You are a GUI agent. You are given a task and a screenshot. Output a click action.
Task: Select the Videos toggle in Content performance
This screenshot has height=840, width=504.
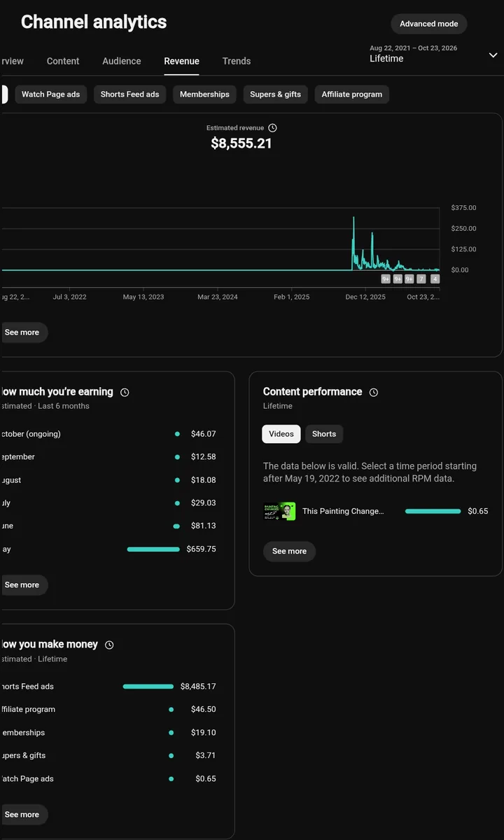pos(281,434)
